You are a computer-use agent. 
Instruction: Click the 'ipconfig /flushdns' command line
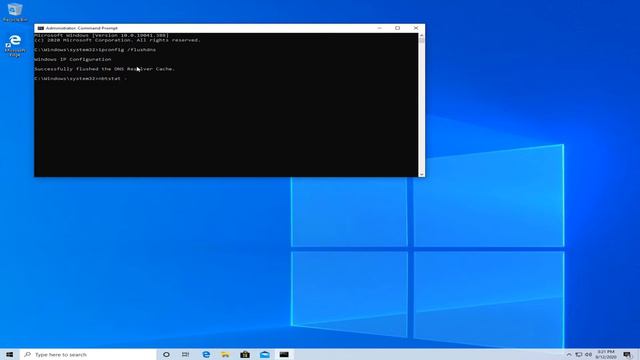click(95, 50)
